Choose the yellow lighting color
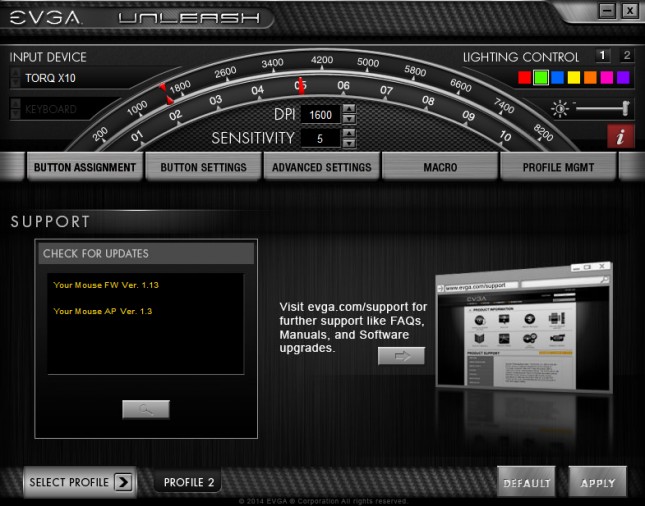 pos(574,77)
